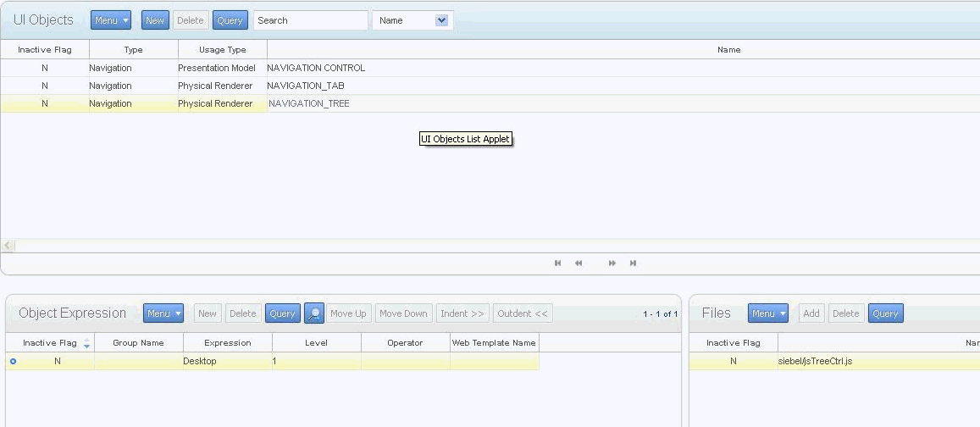
Task: Click the Move Up button
Action: pos(348,313)
